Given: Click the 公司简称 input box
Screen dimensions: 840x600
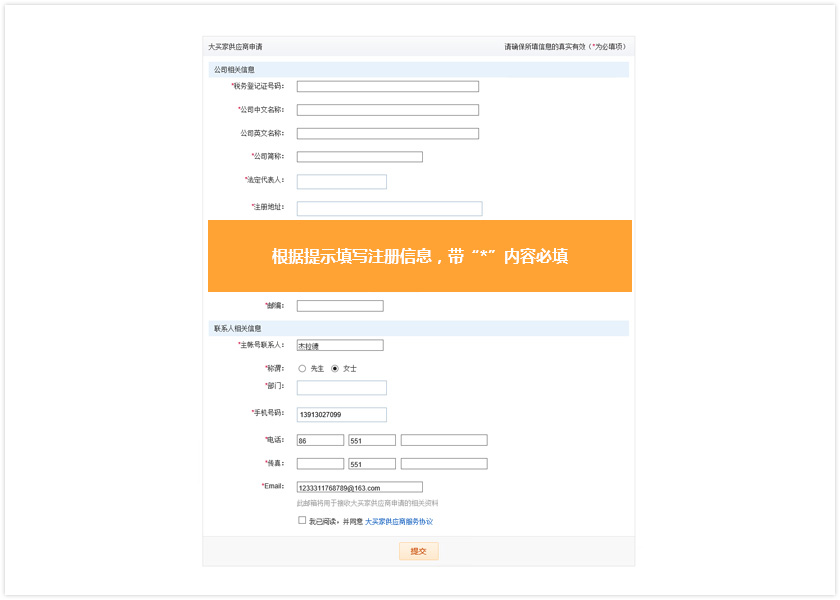Looking at the screenshot, I should [359, 156].
